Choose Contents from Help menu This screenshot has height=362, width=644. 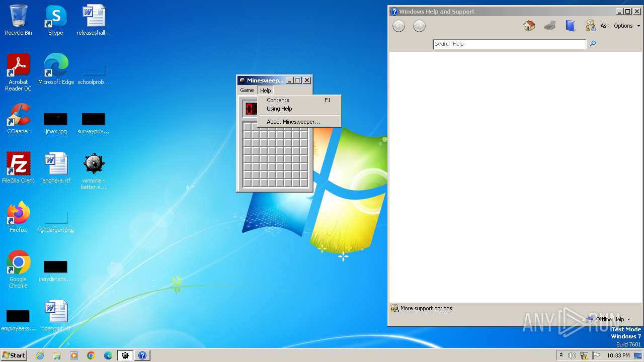[299, 100]
